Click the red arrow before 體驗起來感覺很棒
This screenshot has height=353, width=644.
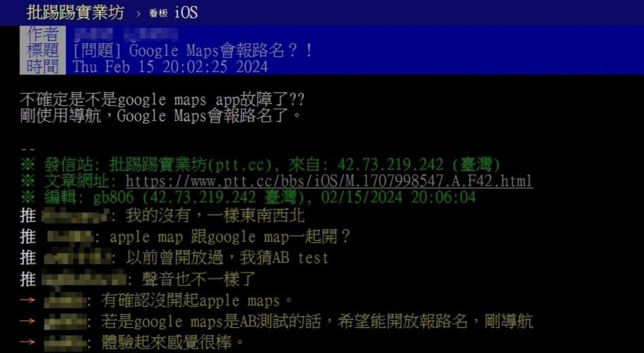pos(28,342)
